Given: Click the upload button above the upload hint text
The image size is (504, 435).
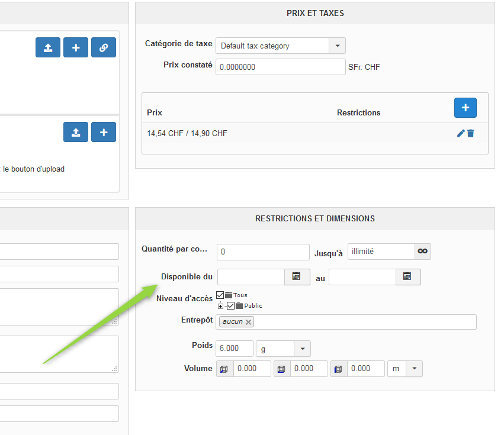Looking at the screenshot, I should (76, 132).
